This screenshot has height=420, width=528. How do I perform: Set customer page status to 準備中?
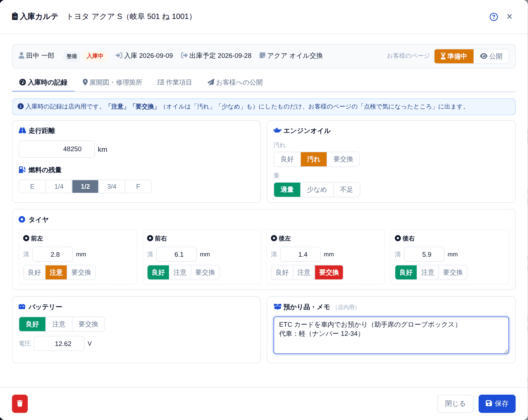pos(454,56)
